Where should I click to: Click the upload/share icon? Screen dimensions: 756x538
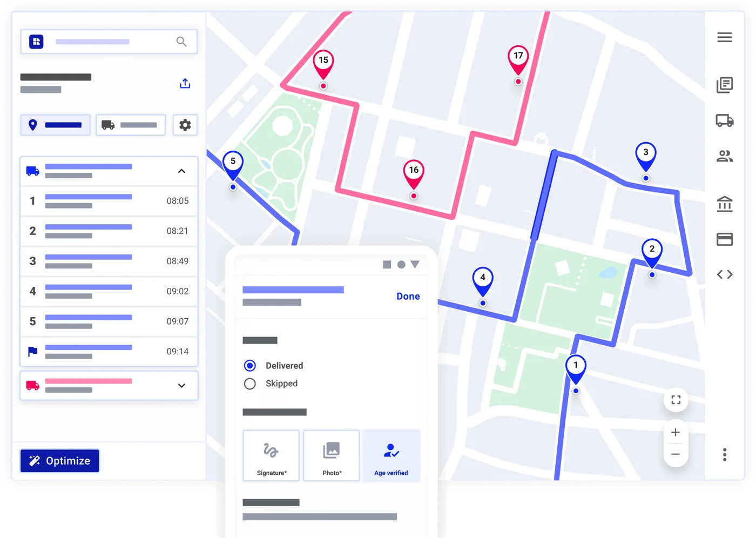(185, 83)
